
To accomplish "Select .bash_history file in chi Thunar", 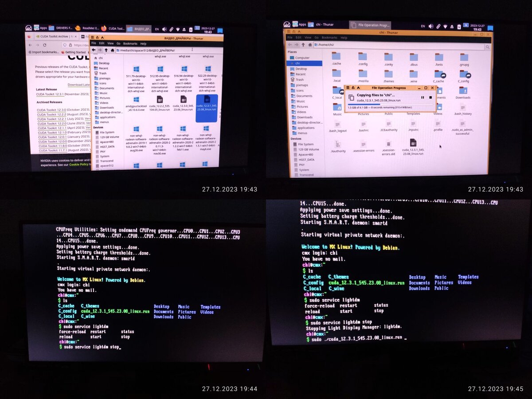I will point(463,110).
